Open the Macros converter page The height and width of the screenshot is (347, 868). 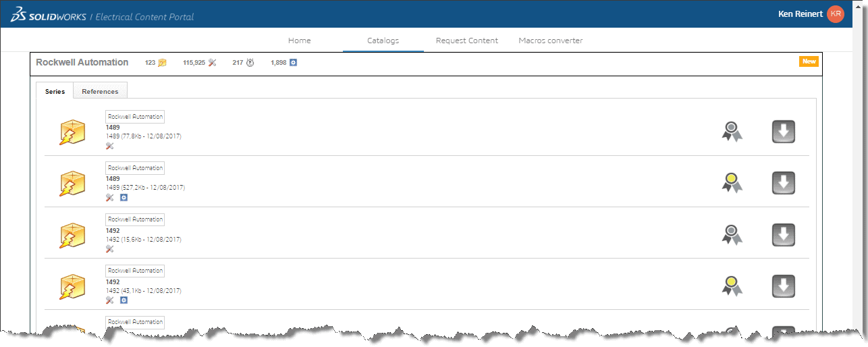550,41
